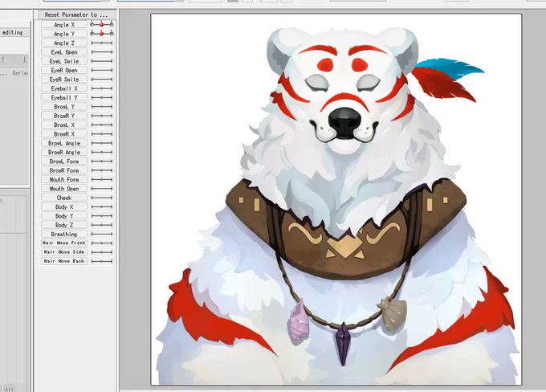Viewport: 546px width, 392px height.
Task: Select the Angle X parameter label
Action: (x=64, y=25)
